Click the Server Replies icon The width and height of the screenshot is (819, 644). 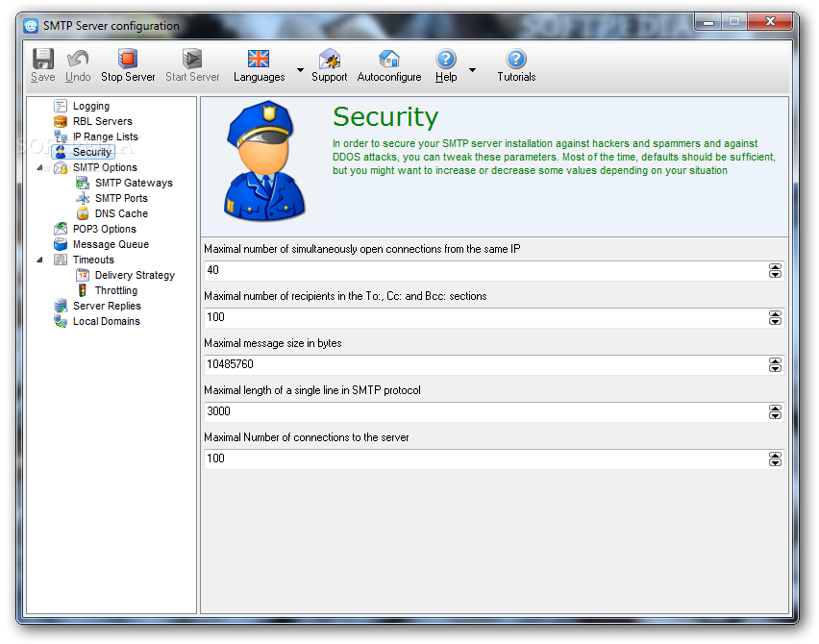tap(61, 306)
